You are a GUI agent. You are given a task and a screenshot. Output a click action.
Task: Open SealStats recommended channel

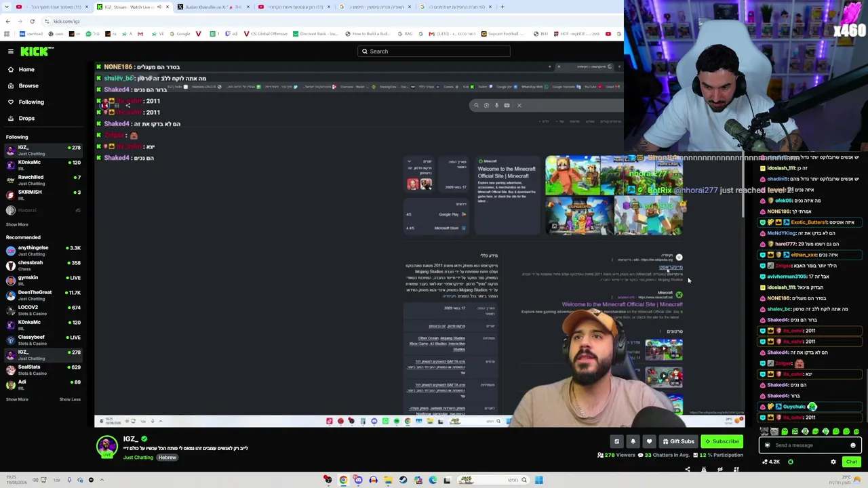43,370
